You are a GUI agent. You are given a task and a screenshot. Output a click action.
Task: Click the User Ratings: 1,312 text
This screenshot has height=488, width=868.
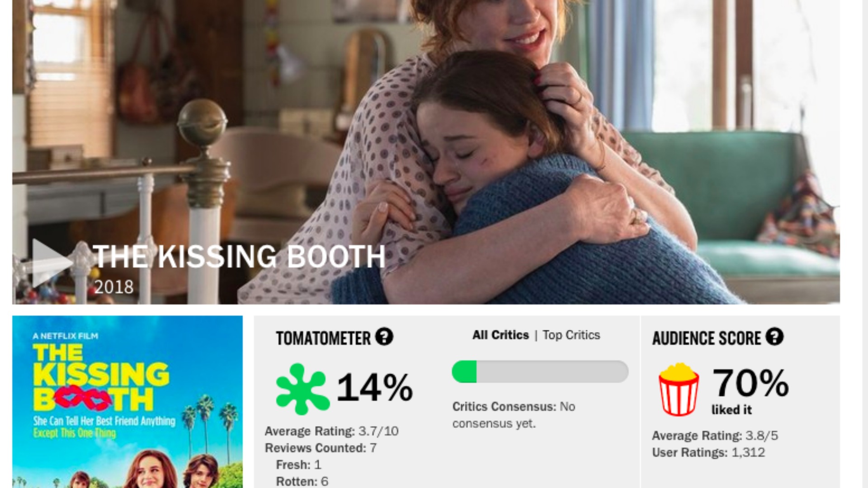[708, 452]
